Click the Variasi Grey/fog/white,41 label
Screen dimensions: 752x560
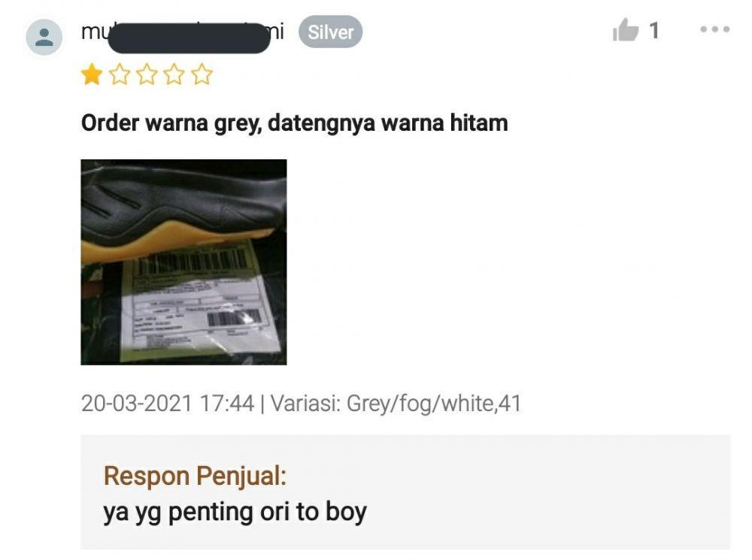[x=396, y=403]
